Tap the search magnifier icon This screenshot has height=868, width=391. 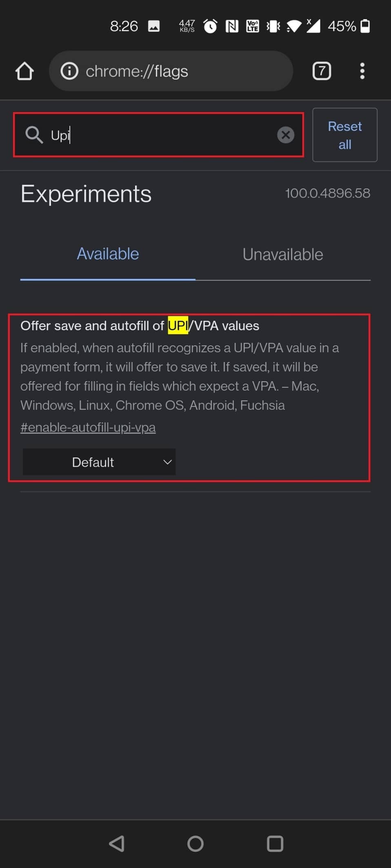(34, 135)
